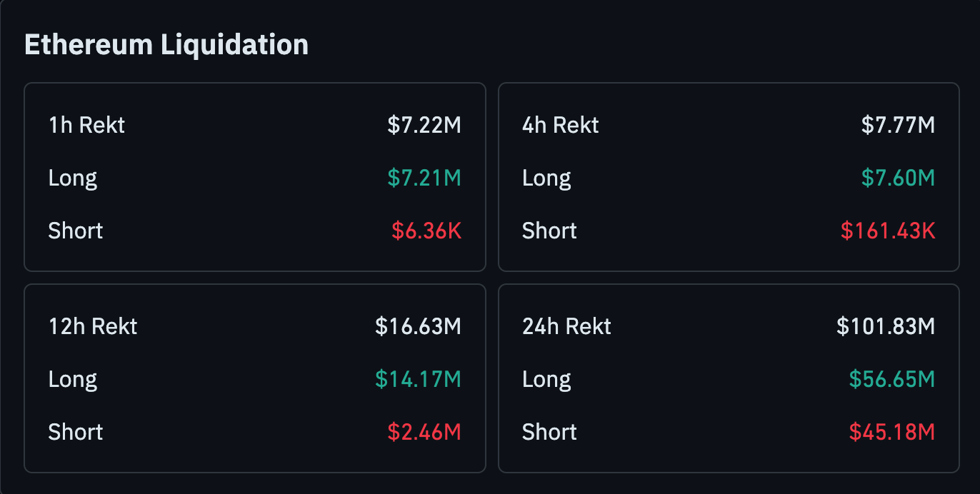The height and width of the screenshot is (494, 980).
Task: Click the Short label in 24h card
Action: pos(549,432)
